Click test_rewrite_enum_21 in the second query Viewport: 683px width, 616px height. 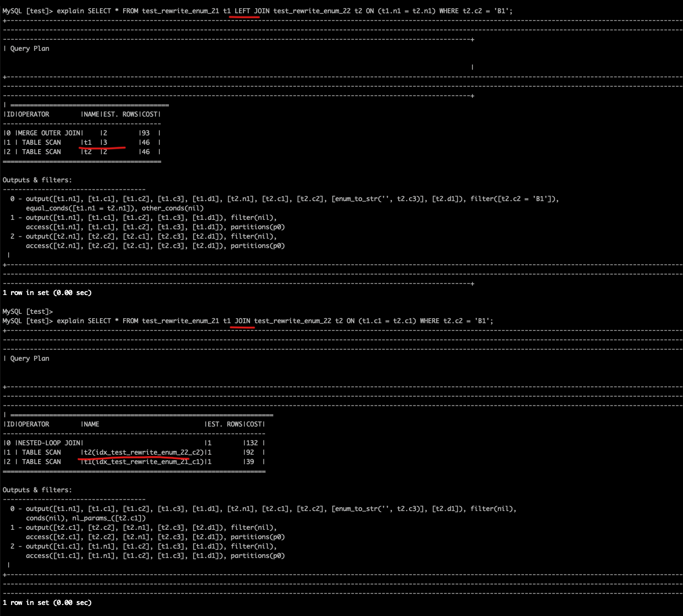point(181,320)
